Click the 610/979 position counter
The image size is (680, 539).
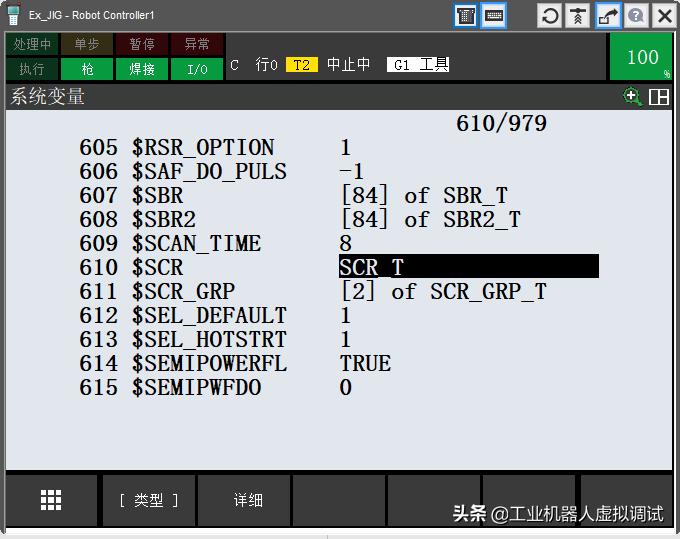tap(501, 123)
